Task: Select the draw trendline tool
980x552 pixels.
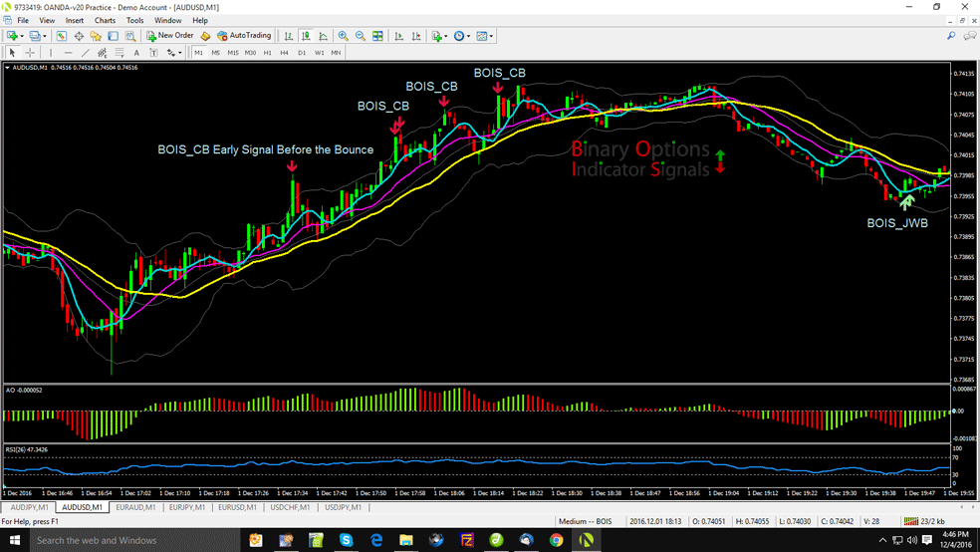Action: tap(84, 52)
